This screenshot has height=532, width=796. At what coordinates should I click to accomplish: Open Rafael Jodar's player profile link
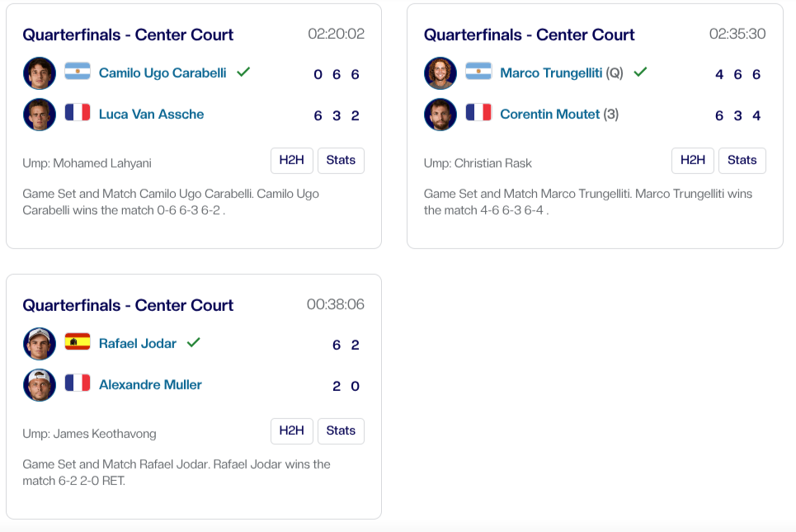coord(138,343)
